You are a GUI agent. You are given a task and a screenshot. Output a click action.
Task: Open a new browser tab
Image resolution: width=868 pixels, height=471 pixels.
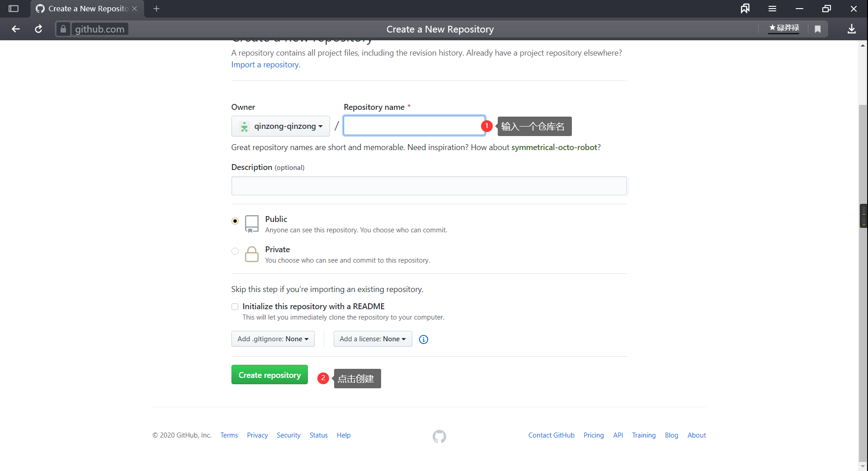156,9
